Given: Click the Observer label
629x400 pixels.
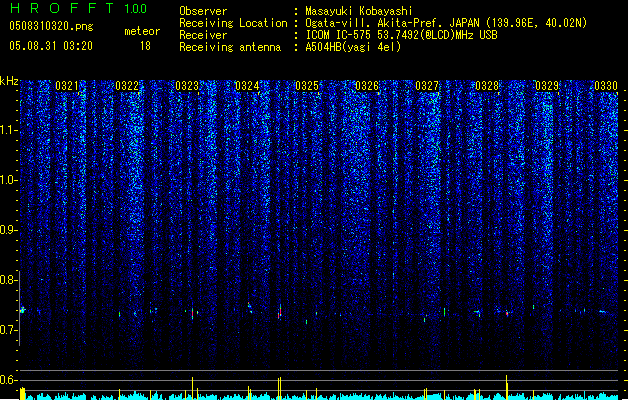Looking at the screenshot, I should [x=203, y=11].
